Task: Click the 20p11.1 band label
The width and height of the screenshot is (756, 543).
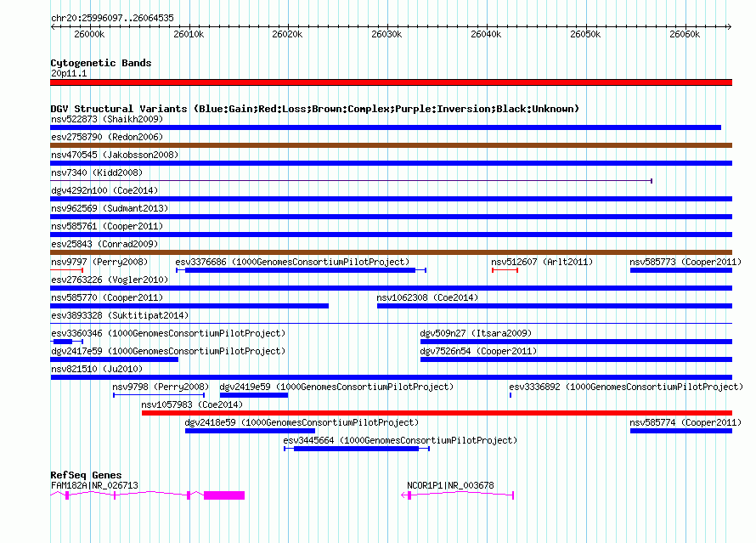Action: pos(69,73)
